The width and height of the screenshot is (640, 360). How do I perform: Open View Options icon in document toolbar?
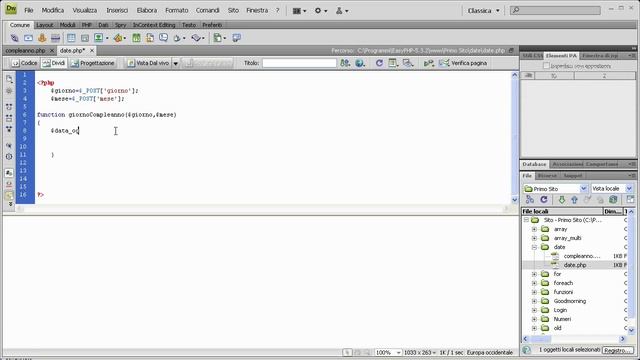tap(393, 63)
